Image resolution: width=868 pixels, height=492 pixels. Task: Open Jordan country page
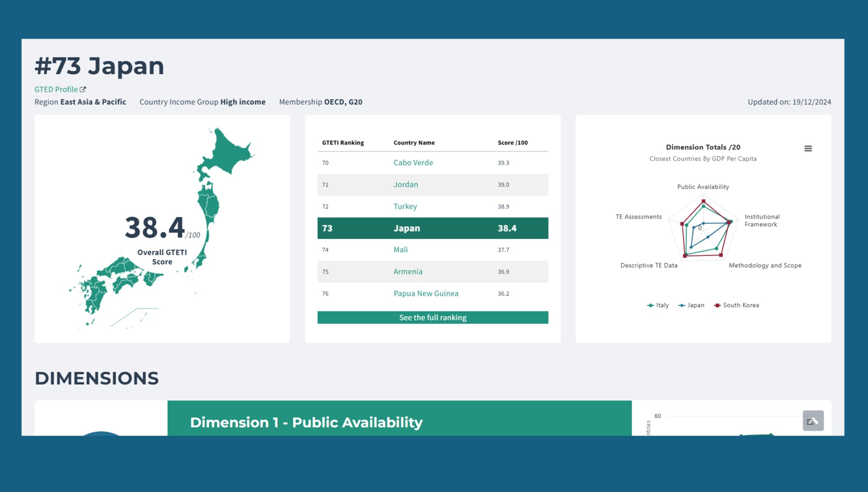pyautogui.click(x=405, y=185)
